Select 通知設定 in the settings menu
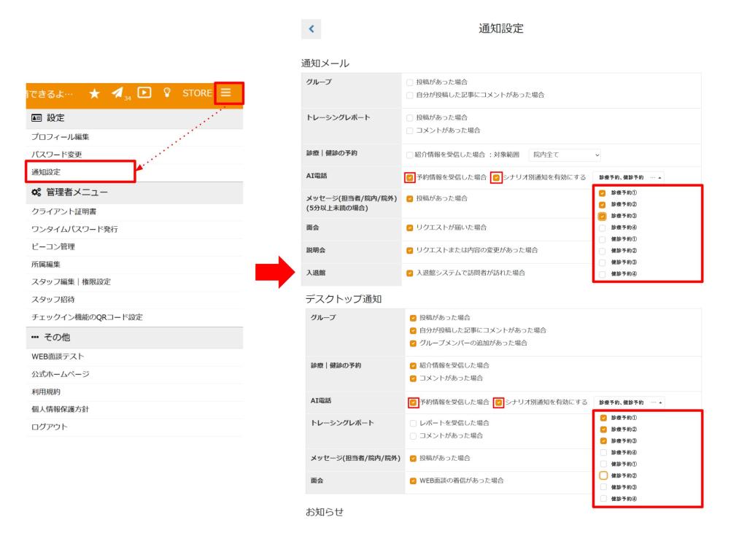This screenshot has height=560, width=747. [46, 172]
